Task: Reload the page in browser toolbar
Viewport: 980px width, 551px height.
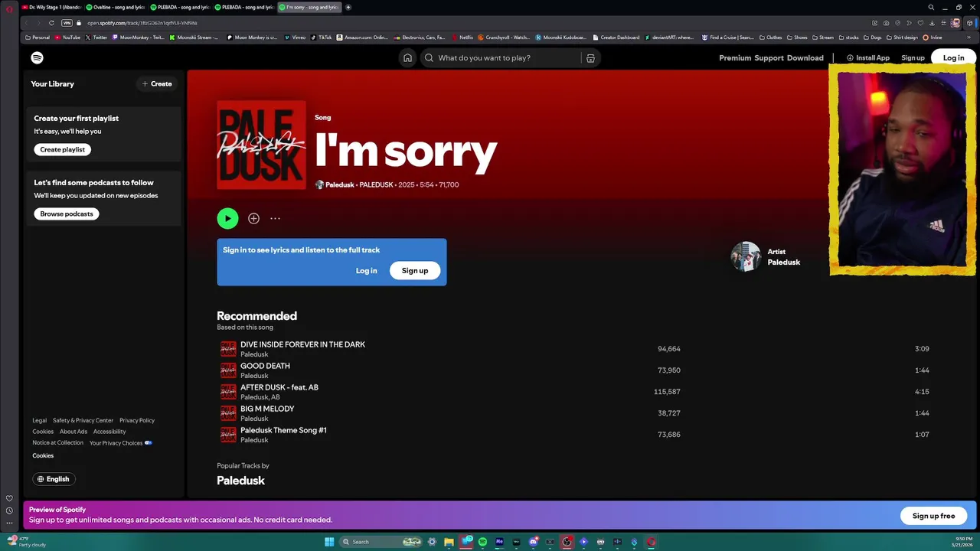Action: (51, 23)
